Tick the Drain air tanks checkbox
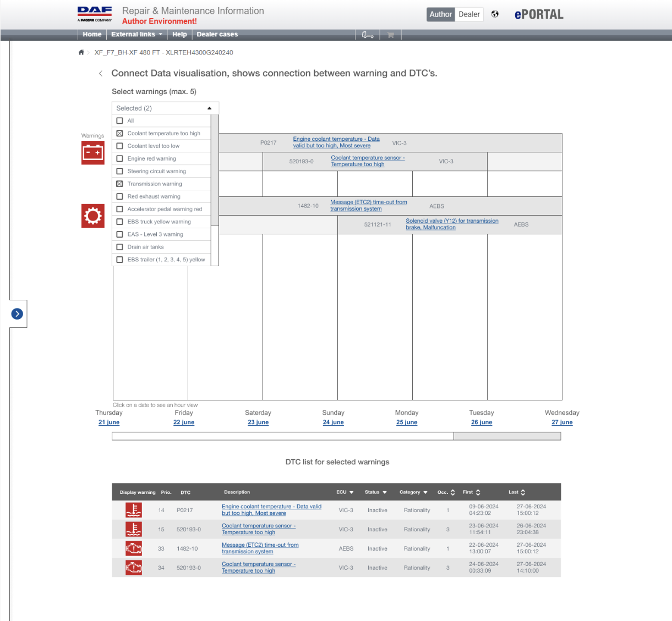Image resolution: width=672 pixels, height=621 pixels. (119, 248)
